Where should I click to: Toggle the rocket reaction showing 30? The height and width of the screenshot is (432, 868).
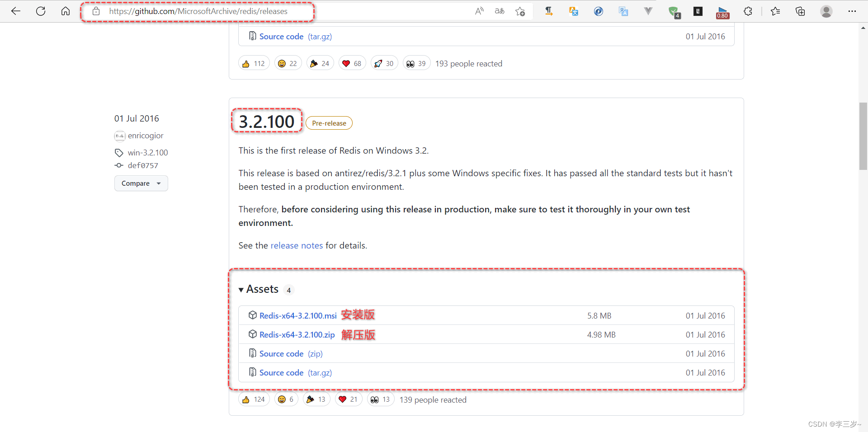[384, 63]
